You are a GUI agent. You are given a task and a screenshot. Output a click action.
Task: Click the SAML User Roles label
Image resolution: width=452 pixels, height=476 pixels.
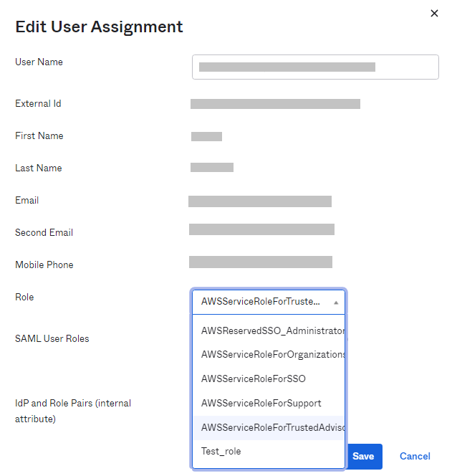coord(52,338)
